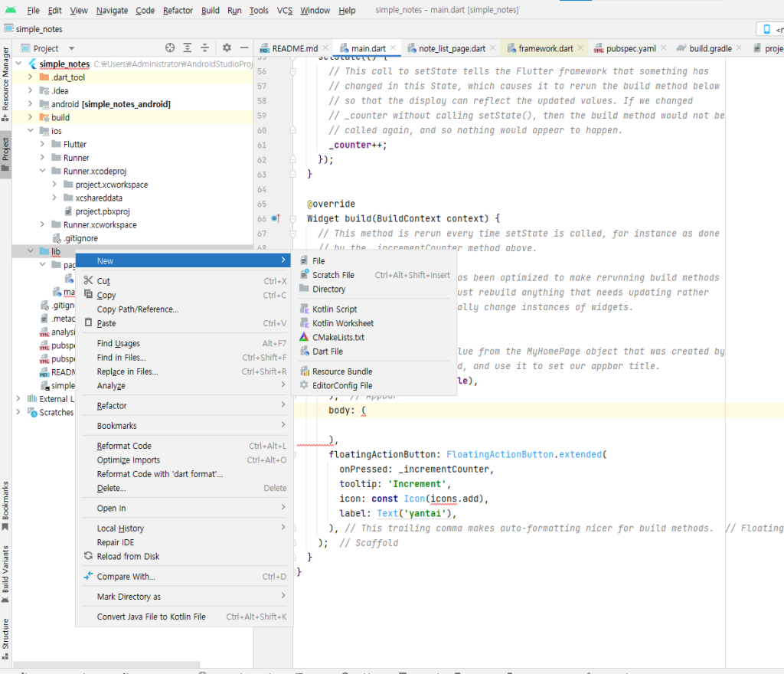Click the Expand All icon in Project panel
This screenshot has width=784, height=674.
(188, 48)
